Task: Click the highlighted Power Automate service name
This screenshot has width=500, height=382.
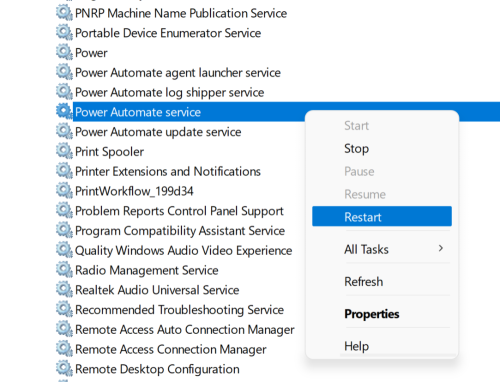Action: 138,112
